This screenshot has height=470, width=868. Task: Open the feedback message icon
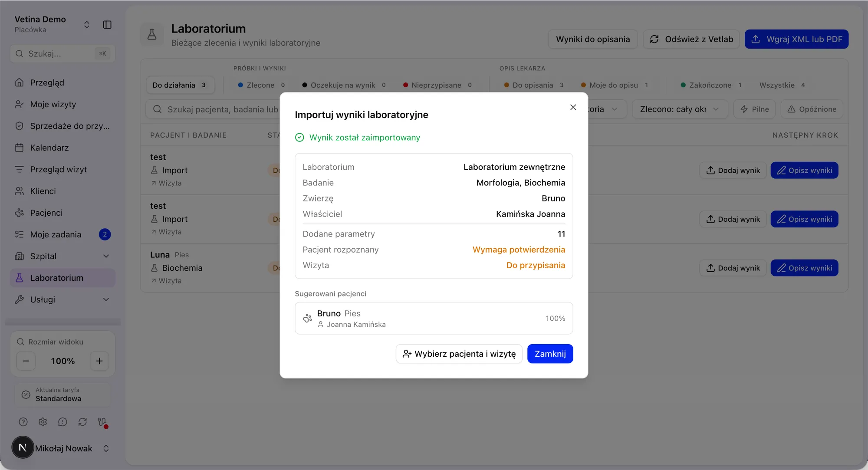point(62,422)
